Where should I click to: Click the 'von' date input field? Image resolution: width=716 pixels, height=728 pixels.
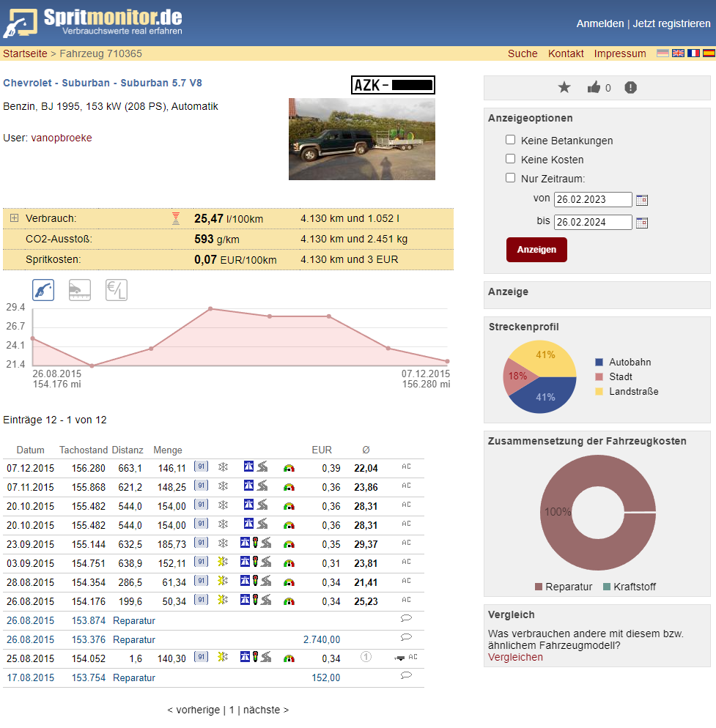click(x=593, y=200)
